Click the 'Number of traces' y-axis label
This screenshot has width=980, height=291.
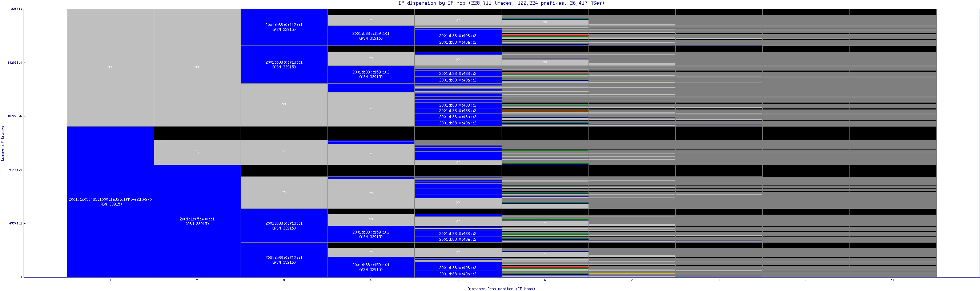pos(3,143)
